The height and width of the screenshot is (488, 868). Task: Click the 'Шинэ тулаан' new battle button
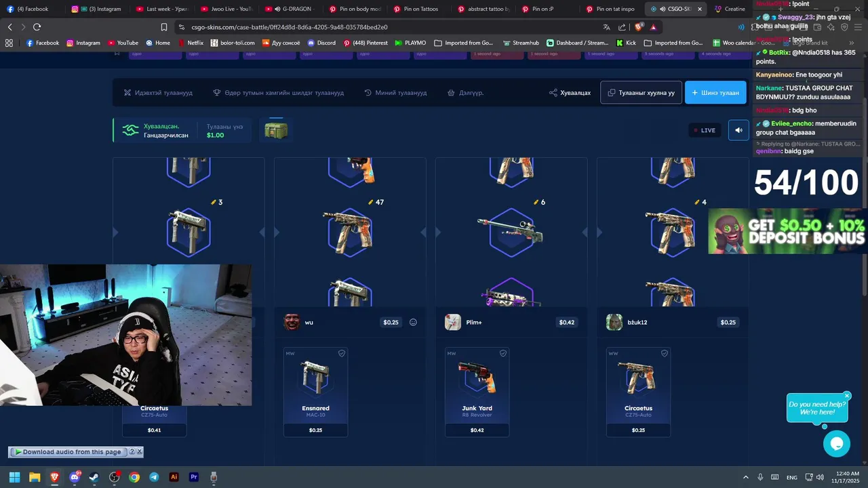coord(715,92)
